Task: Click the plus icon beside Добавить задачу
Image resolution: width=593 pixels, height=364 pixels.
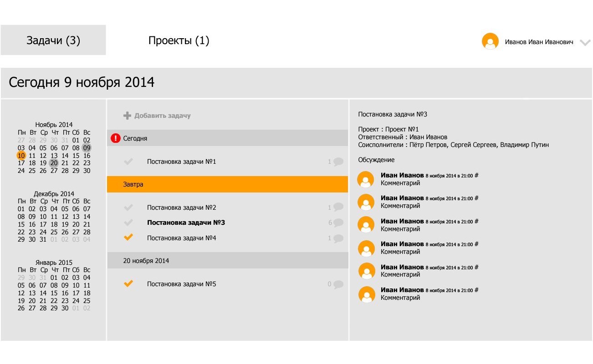Action: (x=127, y=116)
